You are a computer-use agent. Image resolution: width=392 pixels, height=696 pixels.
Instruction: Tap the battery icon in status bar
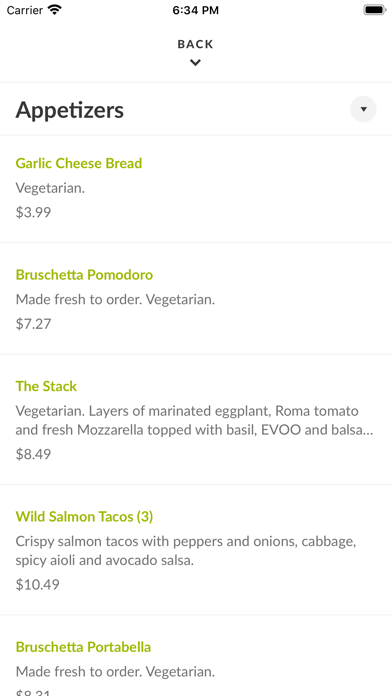tap(375, 10)
